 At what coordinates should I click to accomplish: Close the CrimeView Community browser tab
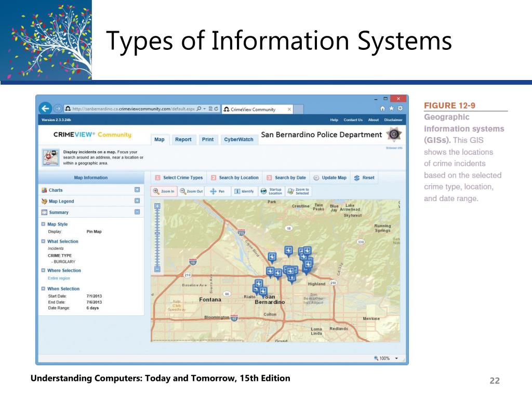click(x=289, y=109)
